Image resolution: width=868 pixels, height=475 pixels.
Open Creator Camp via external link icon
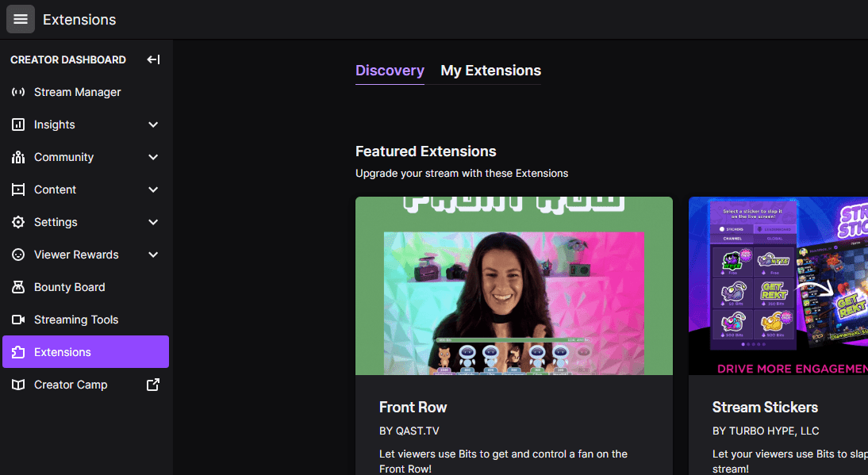(152, 385)
